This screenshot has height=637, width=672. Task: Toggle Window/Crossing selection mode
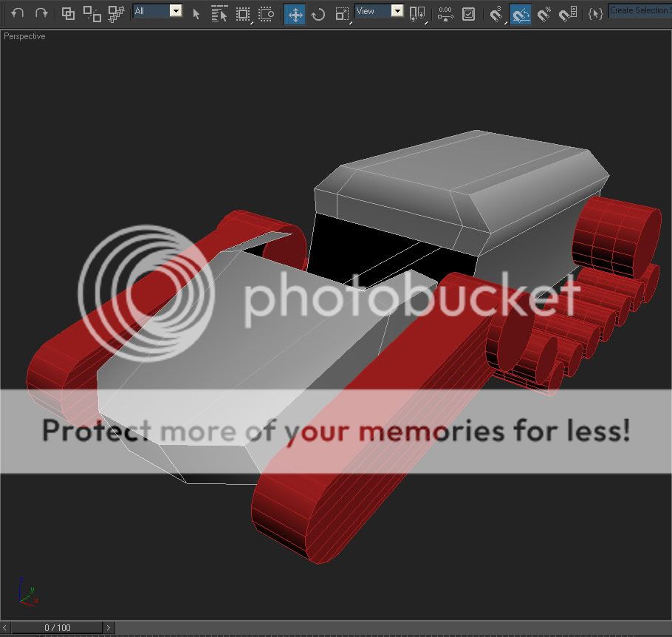[266, 14]
